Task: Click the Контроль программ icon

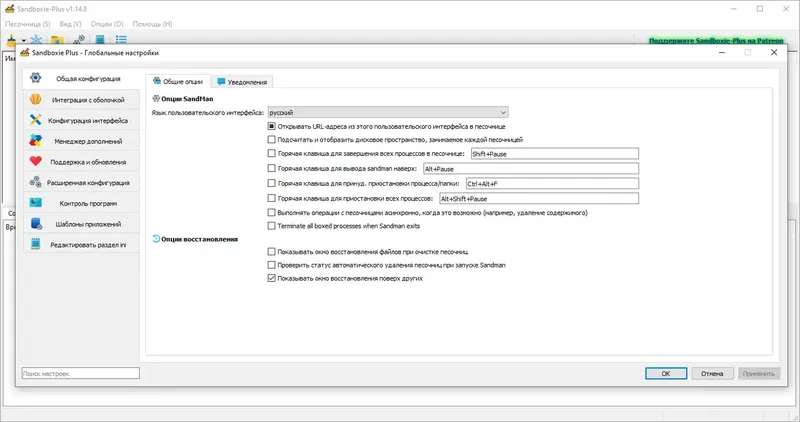Action: [x=36, y=203]
